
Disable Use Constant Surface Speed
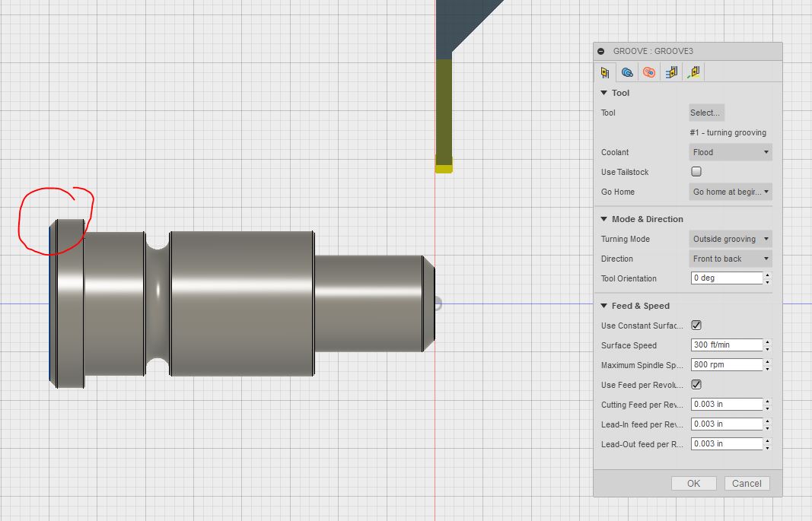pos(696,325)
